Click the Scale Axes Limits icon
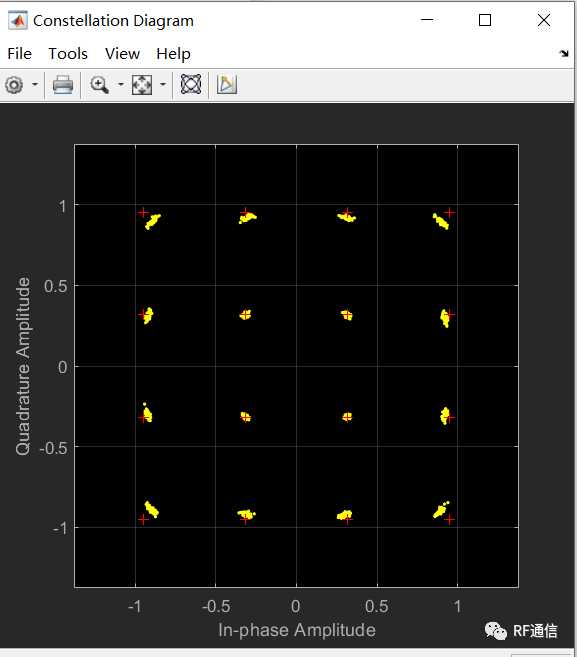The width and height of the screenshot is (577, 657). [142, 85]
